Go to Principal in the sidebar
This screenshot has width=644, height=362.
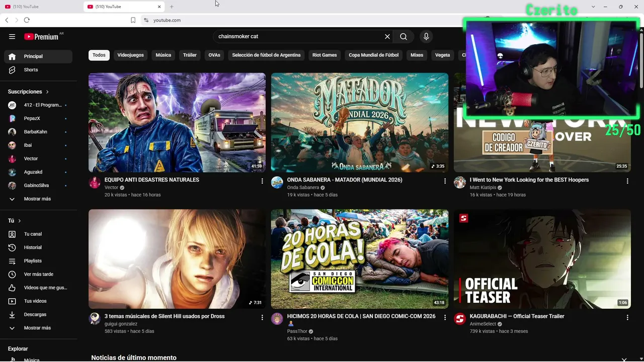(38, 56)
